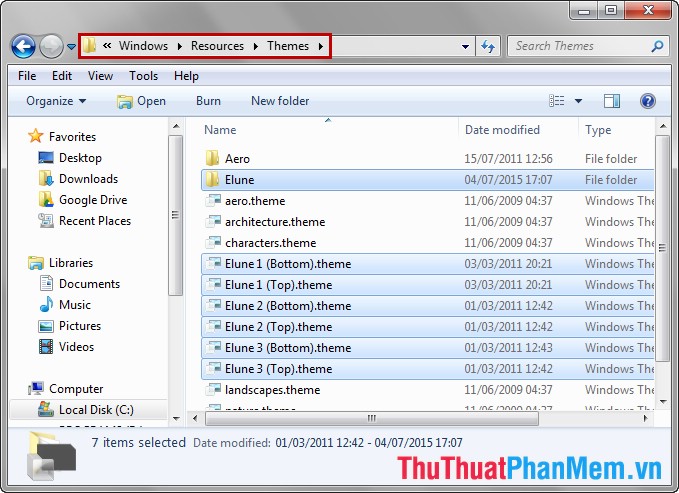Image resolution: width=679 pixels, height=493 pixels.
Task: Expand the arrow after Resources breadcrumb
Action: (x=256, y=46)
